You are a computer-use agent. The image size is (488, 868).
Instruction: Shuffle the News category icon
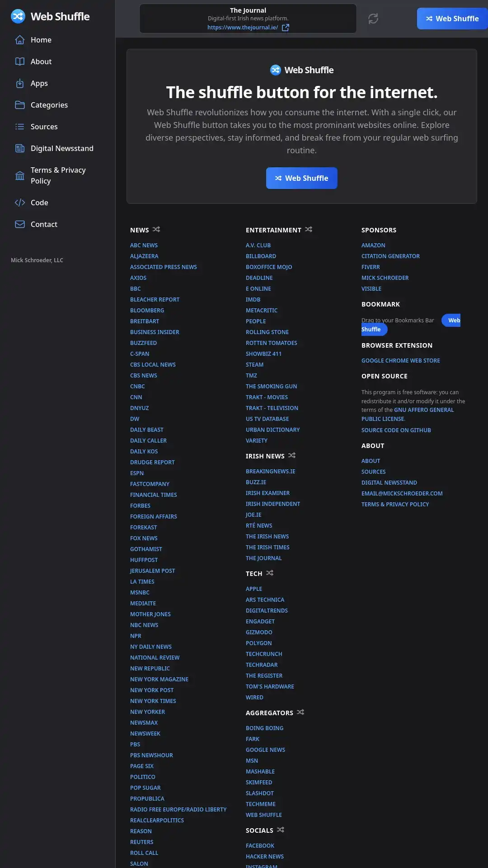[x=156, y=230]
